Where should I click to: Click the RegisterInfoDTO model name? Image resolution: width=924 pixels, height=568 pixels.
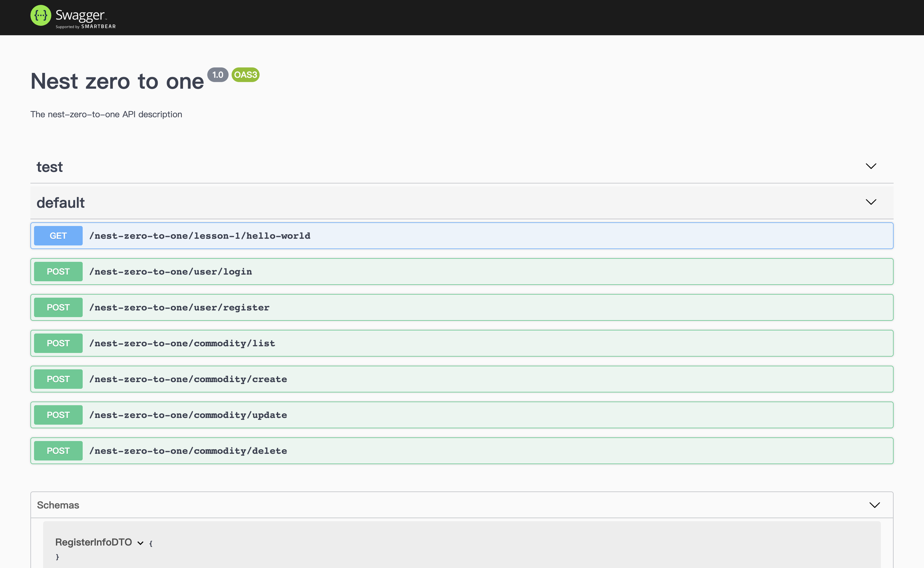click(x=94, y=542)
